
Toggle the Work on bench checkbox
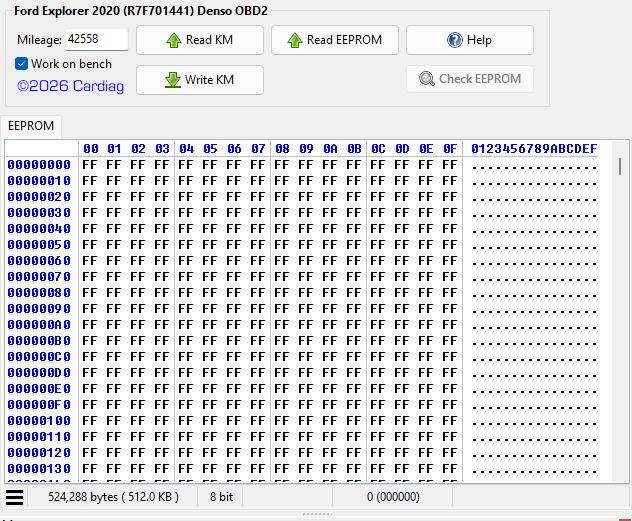22,64
